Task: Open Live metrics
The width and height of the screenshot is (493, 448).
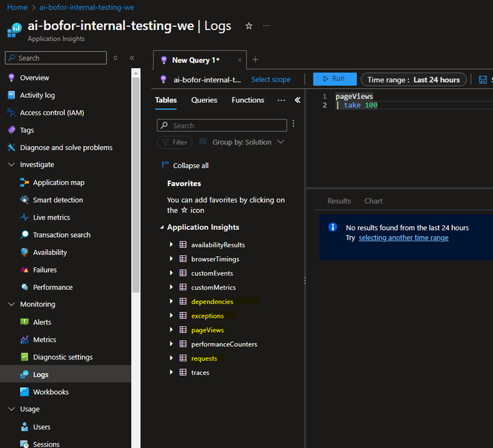Action: click(51, 217)
